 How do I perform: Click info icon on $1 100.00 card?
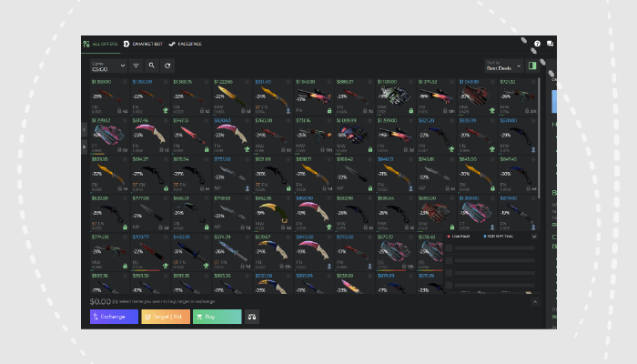410,82
